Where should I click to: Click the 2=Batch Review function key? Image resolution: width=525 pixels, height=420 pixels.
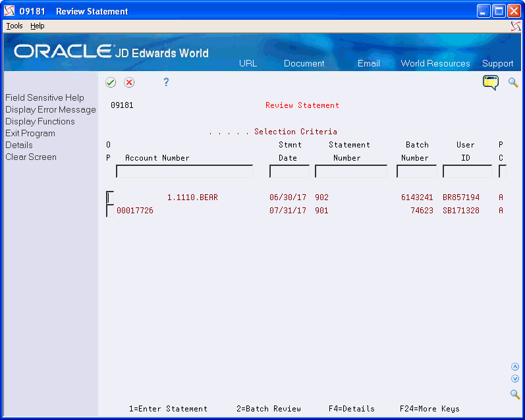[269, 409]
